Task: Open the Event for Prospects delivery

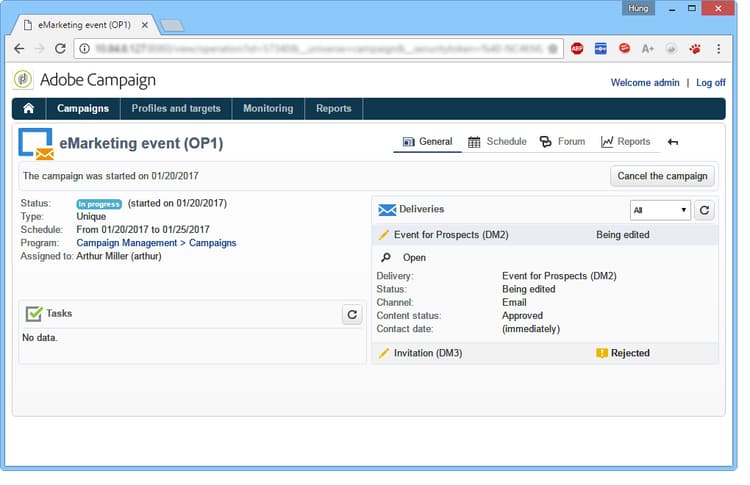Action: [414, 258]
